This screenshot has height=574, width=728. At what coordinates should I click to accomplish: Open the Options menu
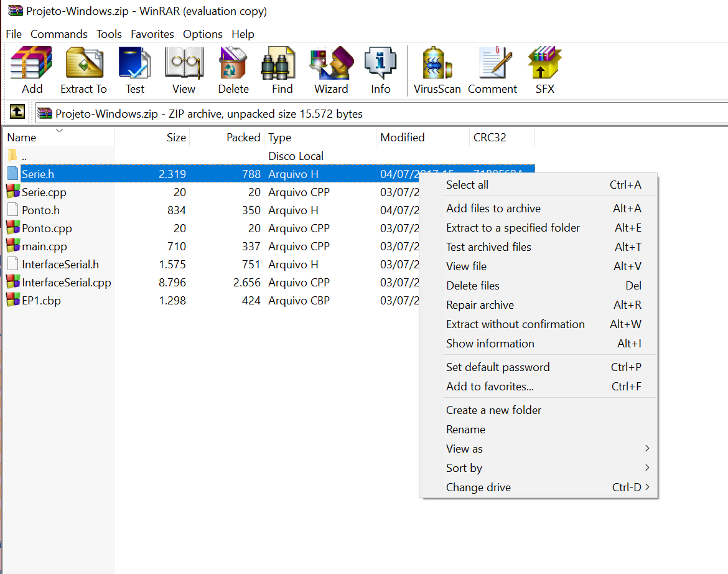point(202,34)
